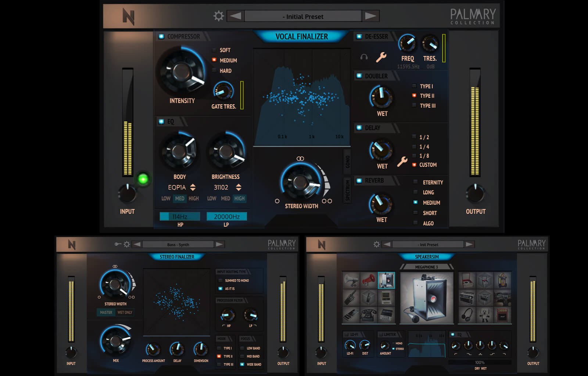
Task: Click the SpeakerSim Dry Wet 100% slider
Action: (x=480, y=362)
